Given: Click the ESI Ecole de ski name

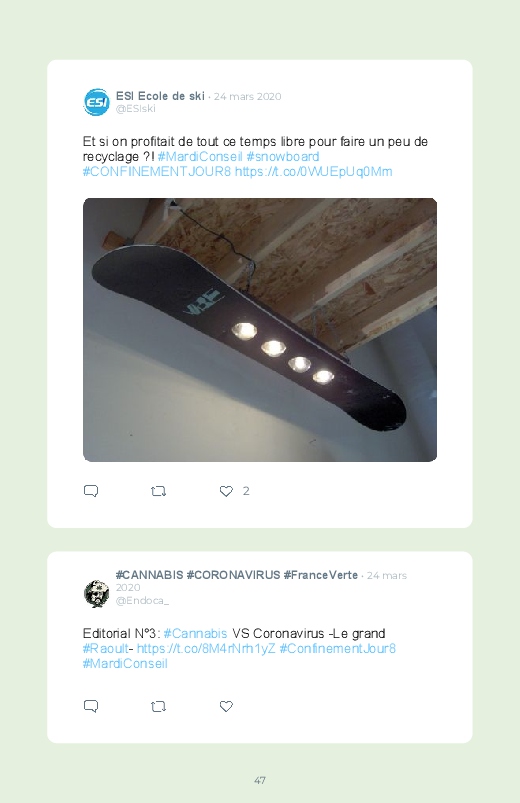Looking at the screenshot, I should tap(160, 96).
